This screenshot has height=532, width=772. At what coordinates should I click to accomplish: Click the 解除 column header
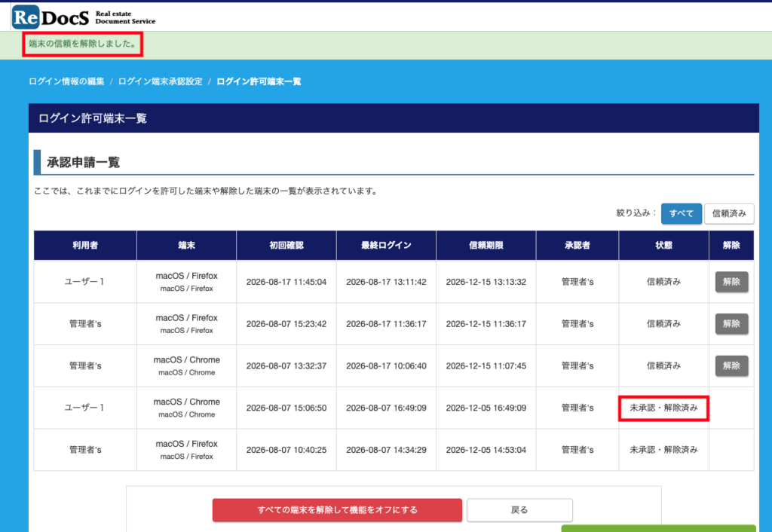coord(731,245)
